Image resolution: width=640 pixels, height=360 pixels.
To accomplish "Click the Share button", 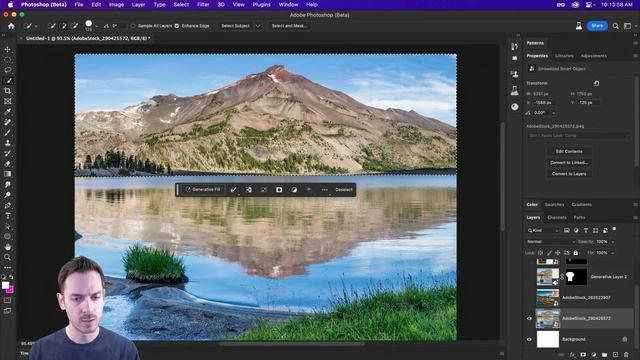I will click(x=597, y=26).
